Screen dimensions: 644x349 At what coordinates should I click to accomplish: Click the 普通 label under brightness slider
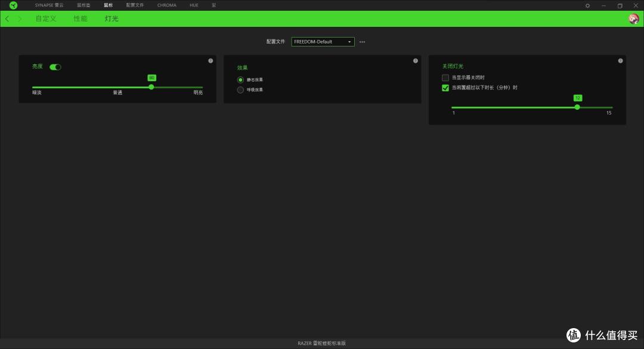point(117,92)
